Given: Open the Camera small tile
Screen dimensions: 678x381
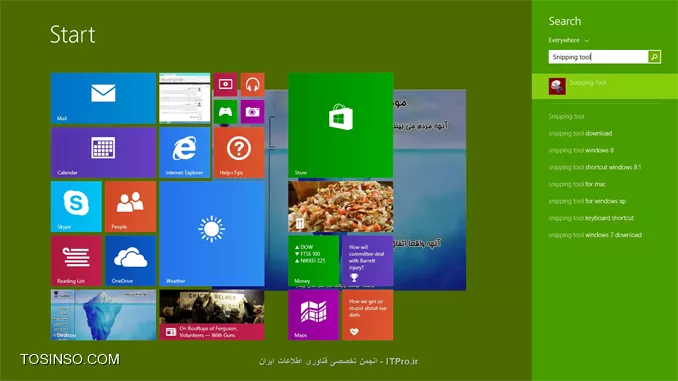Looking at the screenshot, I should click(253, 112).
